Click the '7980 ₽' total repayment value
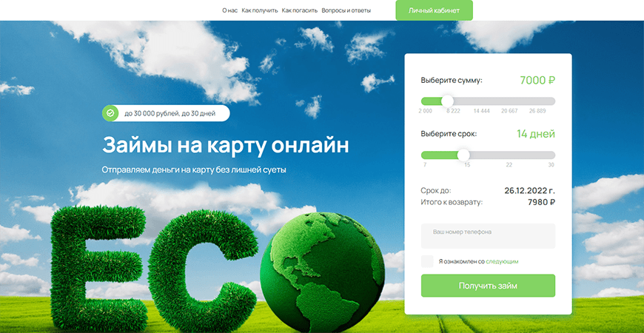Screen dimensions: 644x333 [541, 202]
